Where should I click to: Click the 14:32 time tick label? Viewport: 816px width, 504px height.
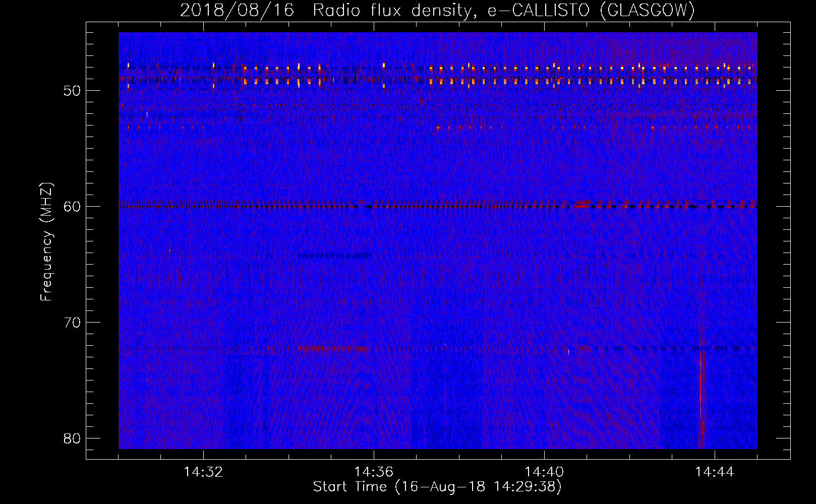pyautogui.click(x=203, y=472)
